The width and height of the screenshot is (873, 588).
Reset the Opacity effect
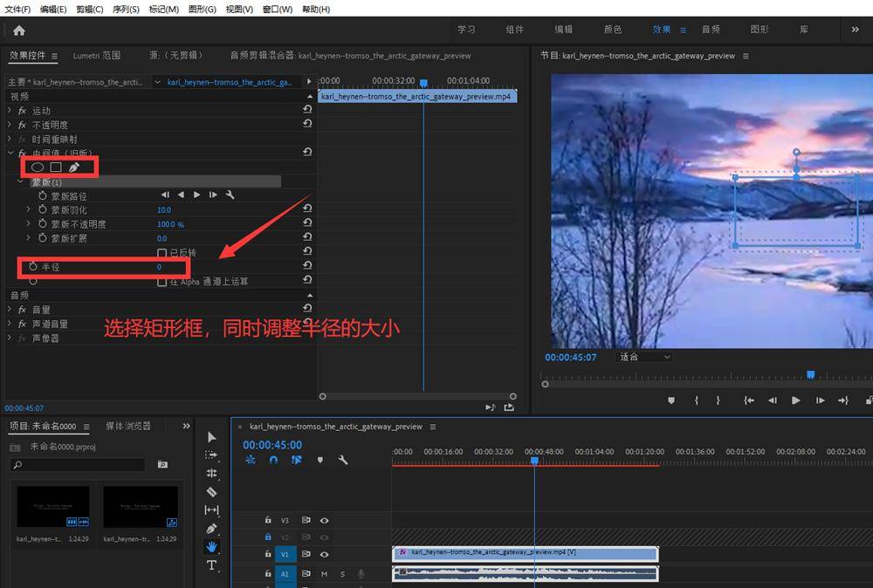(307, 124)
